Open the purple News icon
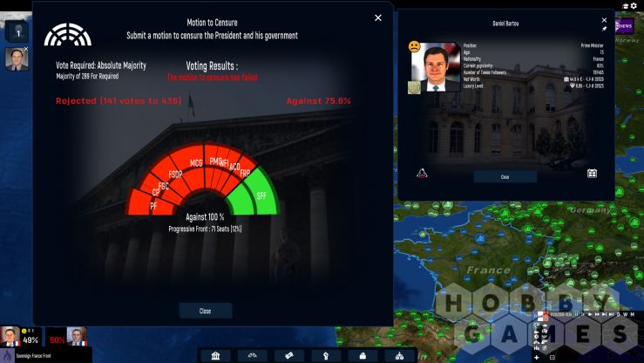The height and width of the screenshot is (363, 644). click(x=624, y=26)
